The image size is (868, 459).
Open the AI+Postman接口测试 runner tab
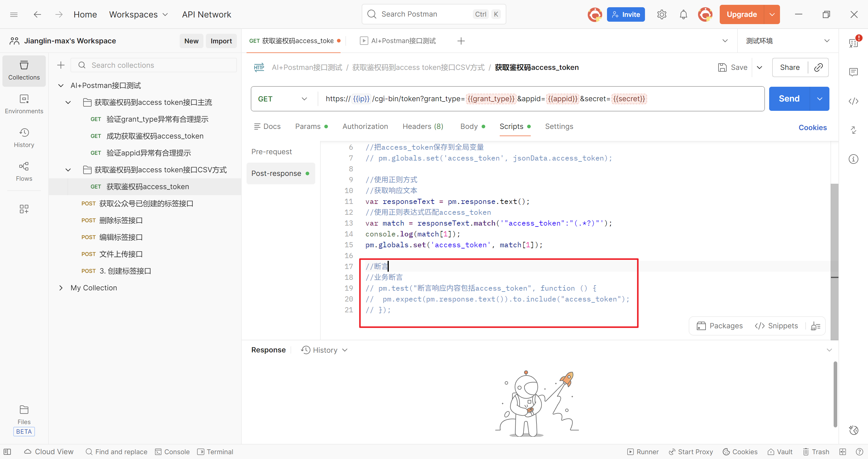tap(398, 41)
